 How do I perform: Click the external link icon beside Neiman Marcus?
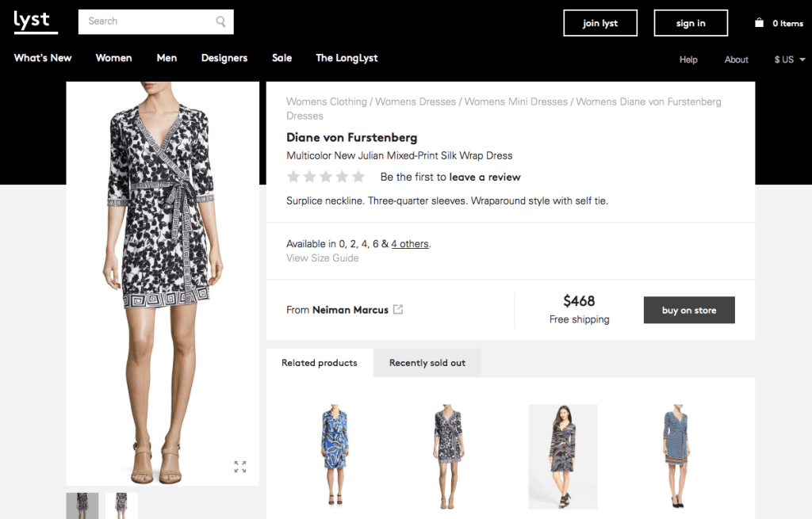[x=398, y=310]
